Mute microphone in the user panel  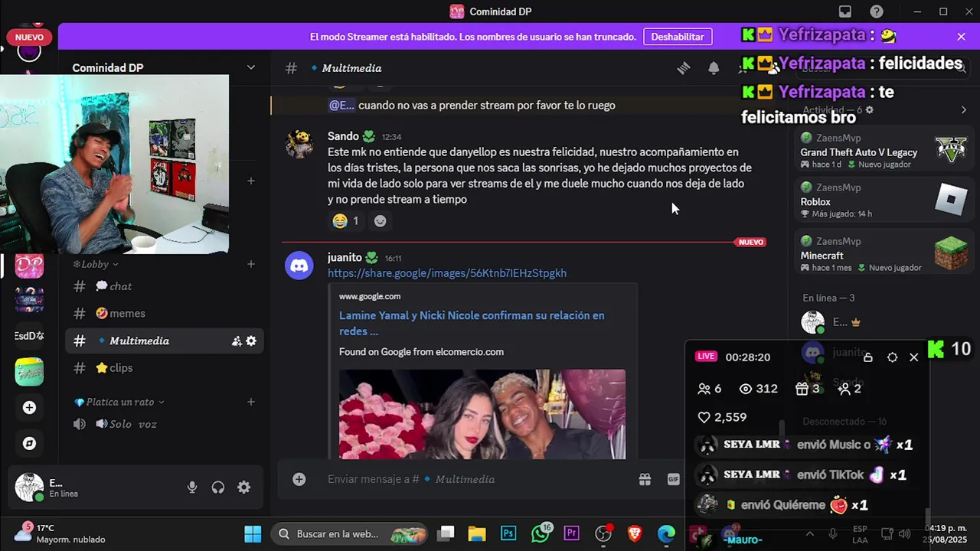tap(192, 487)
